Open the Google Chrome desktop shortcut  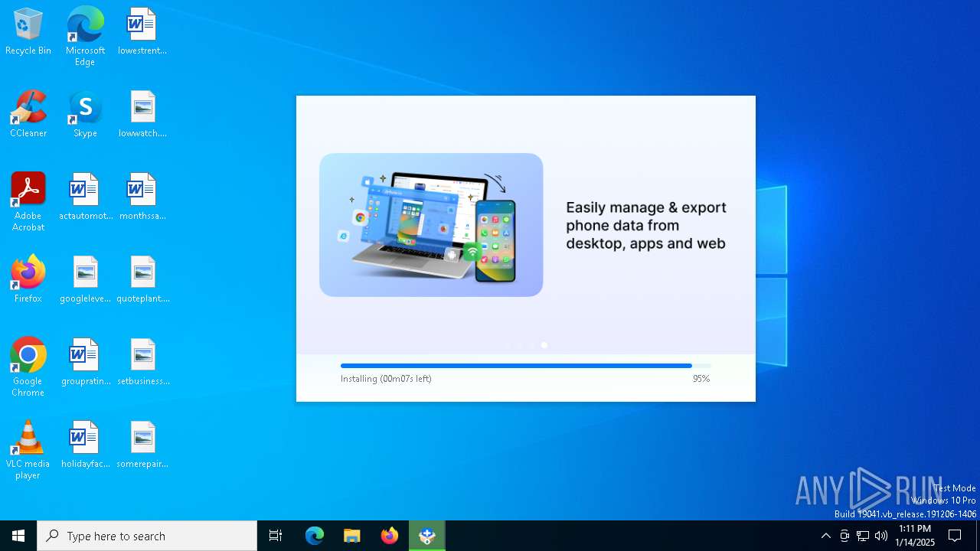pyautogui.click(x=28, y=367)
